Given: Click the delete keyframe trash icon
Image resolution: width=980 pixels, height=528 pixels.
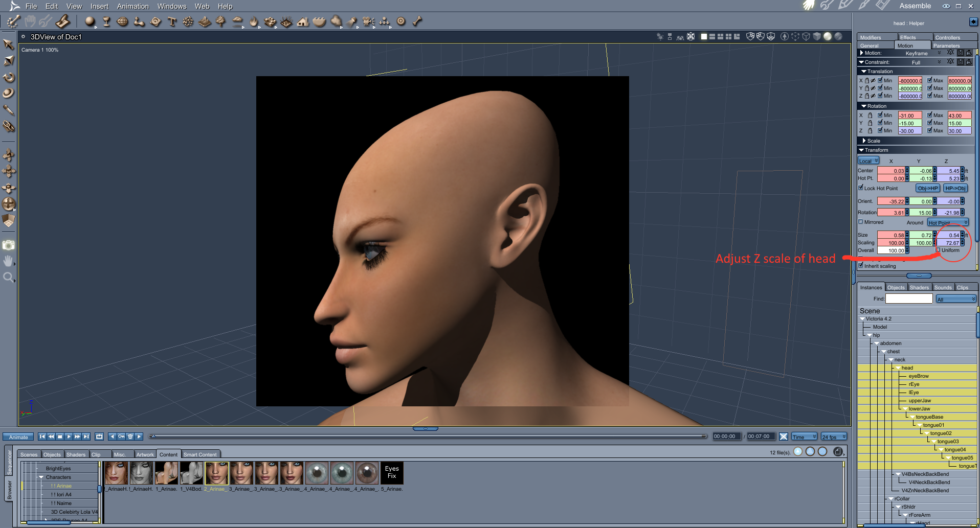Looking at the screenshot, I should pyautogui.click(x=130, y=437).
